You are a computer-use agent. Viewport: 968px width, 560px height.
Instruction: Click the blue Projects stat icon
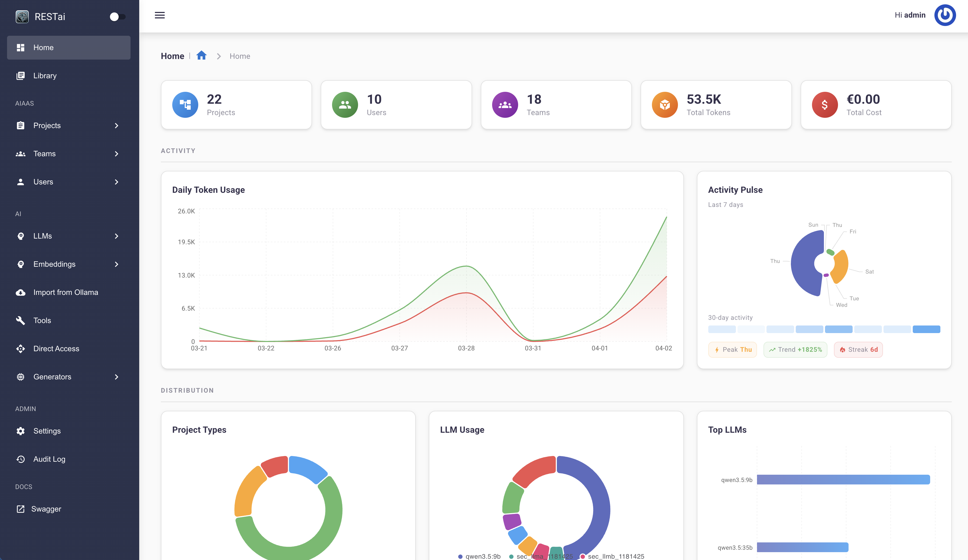(x=185, y=105)
